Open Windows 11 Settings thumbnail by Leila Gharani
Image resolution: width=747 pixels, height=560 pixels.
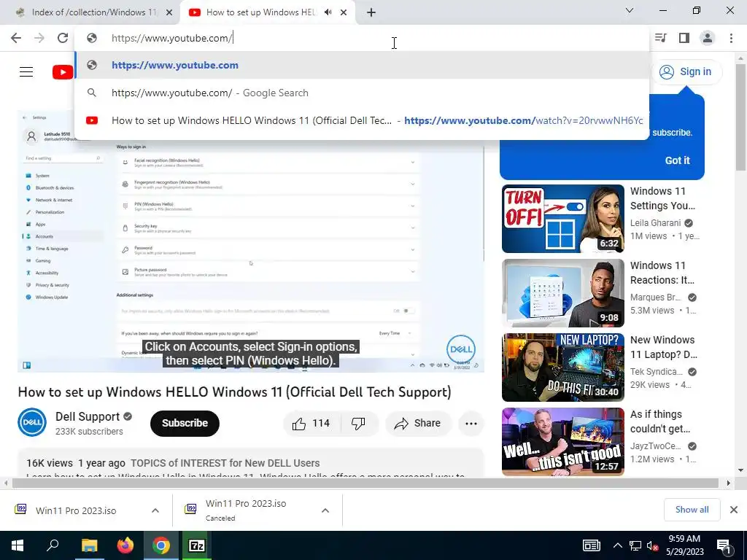click(562, 219)
